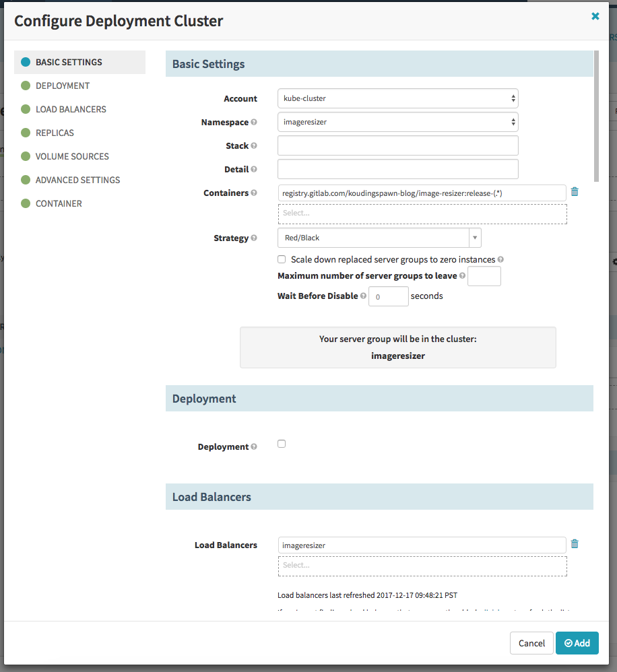
Task: Click the Stack input field
Action: (x=397, y=145)
